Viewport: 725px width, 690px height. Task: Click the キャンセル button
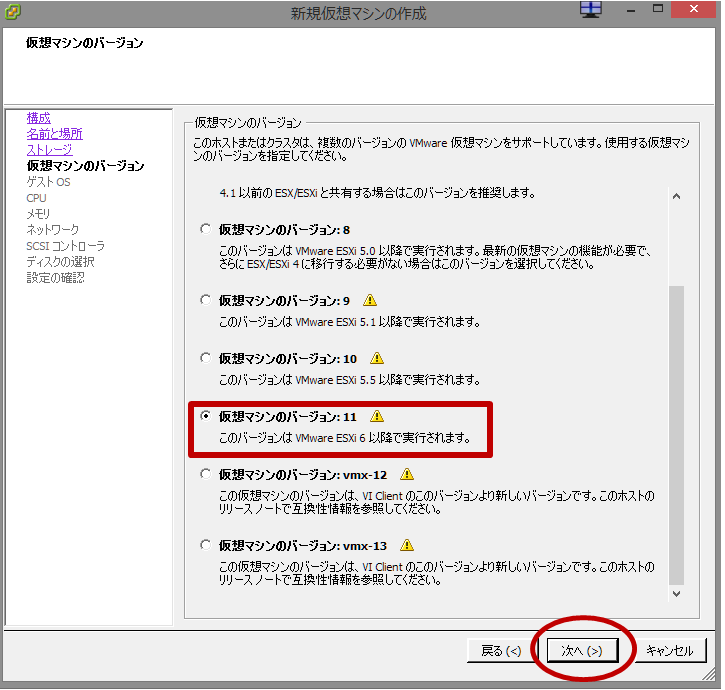tap(670, 650)
